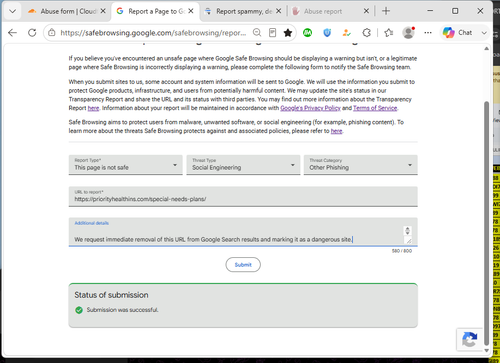Switch to the Report spammy tab

pyautogui.click(x=243, y=11)
